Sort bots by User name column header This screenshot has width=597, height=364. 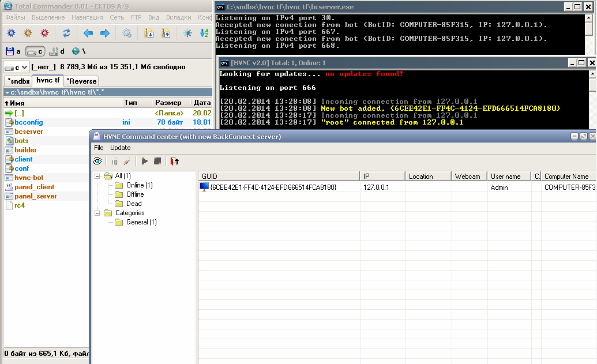pos(509,177)
